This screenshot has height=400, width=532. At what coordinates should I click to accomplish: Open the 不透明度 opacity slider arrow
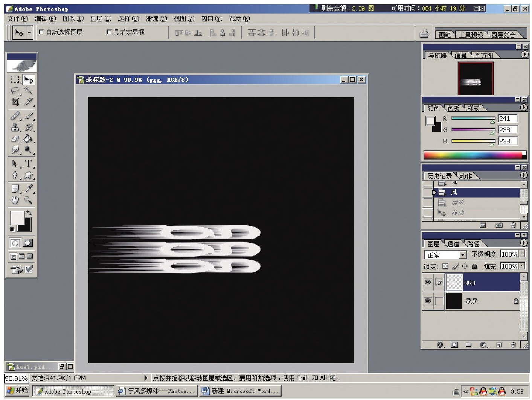(x=521, y=254)
